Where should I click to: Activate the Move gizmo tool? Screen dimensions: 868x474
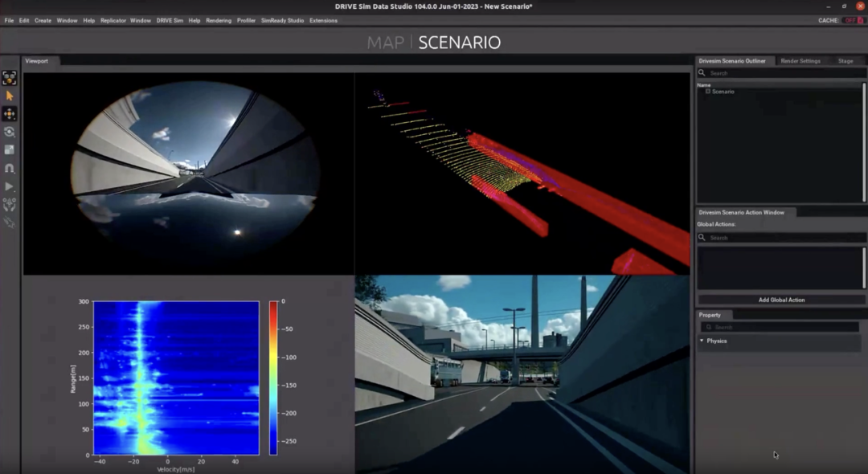click(10, 114)
